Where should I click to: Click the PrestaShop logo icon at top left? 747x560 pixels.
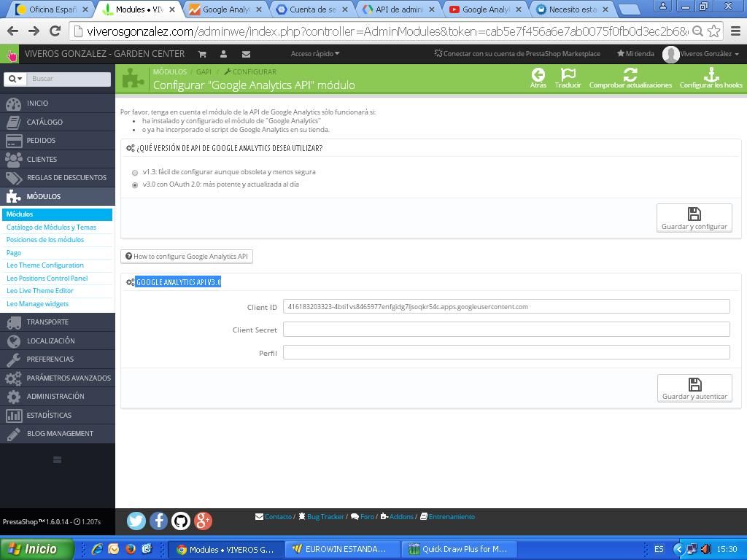[10, 54]
